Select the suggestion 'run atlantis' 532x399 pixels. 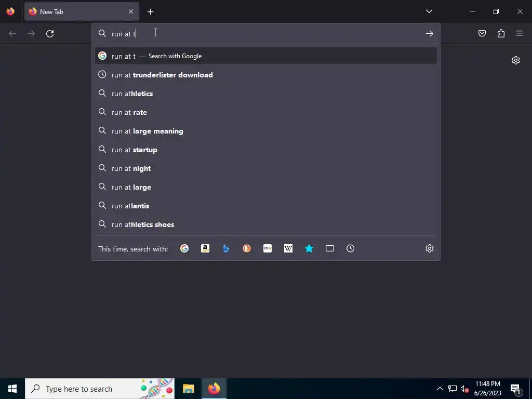[x=266, y=206]
